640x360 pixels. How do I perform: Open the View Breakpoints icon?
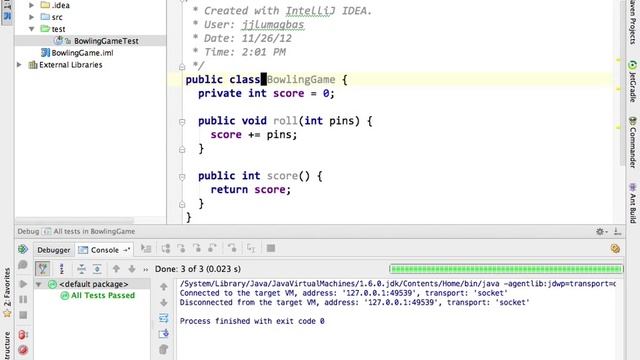pyautogui.click(x=23, y=335)
